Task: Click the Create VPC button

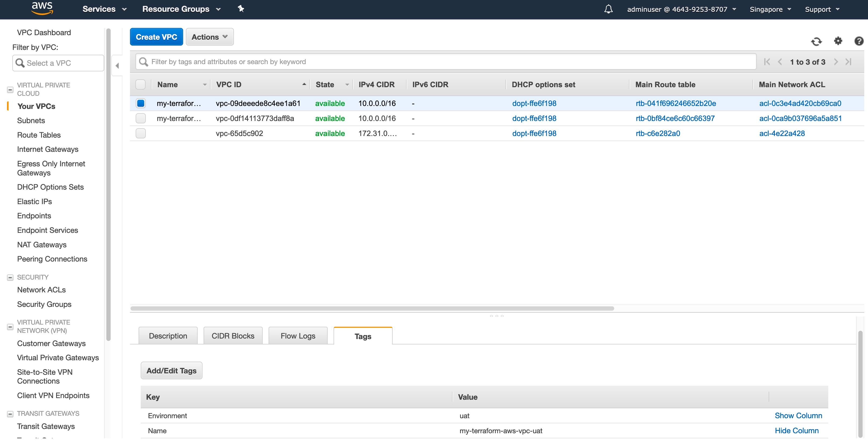Action: click(156, 37)
